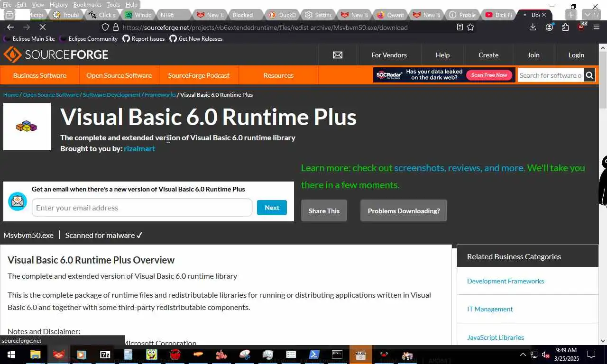Open the Open Source Software nav item
Viewport: 607px width, 364px height.
(x=119, y=75)
